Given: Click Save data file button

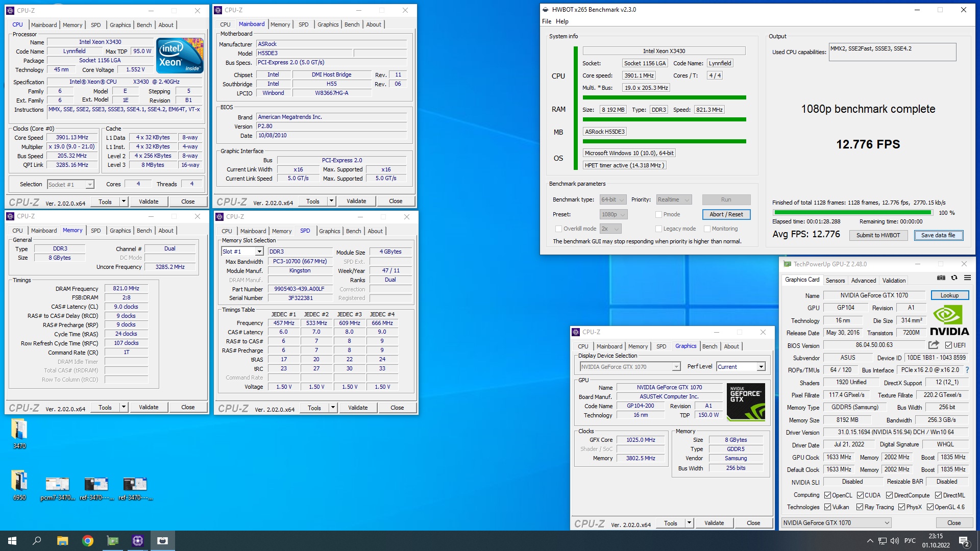Looking at the screenshot, I should 938,235.
